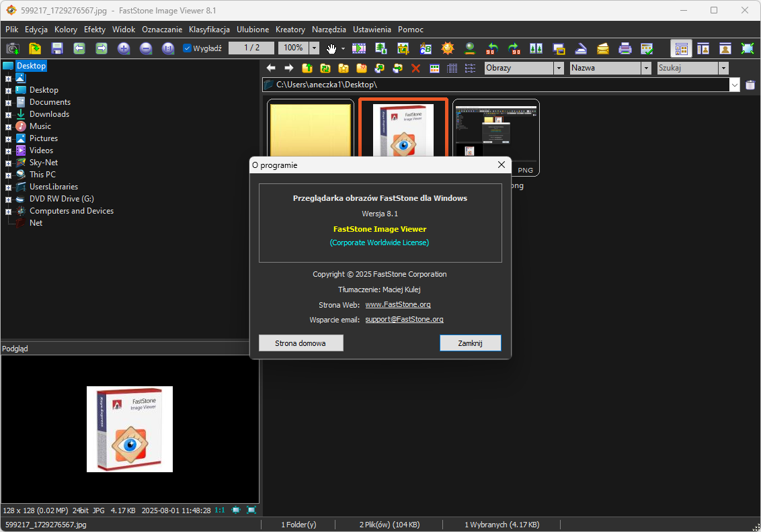Go up one folder level icon
This screenshot has height=532, width=761.
307,68
